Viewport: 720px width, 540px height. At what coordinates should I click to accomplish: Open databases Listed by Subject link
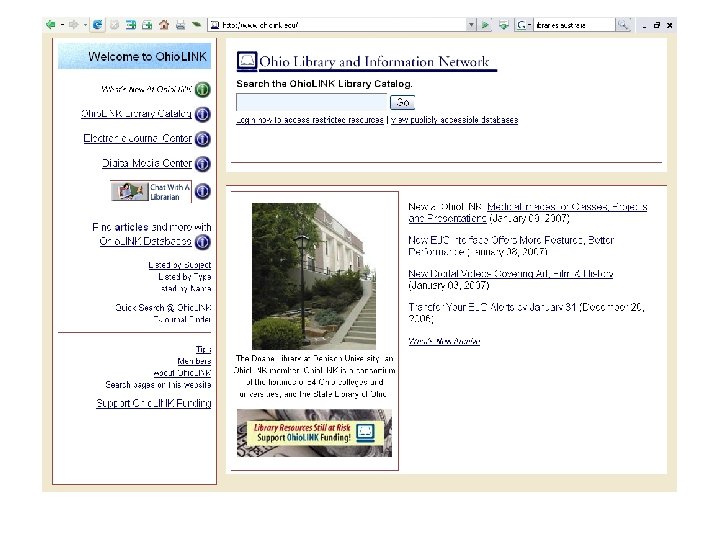click(x=180, y=265)
